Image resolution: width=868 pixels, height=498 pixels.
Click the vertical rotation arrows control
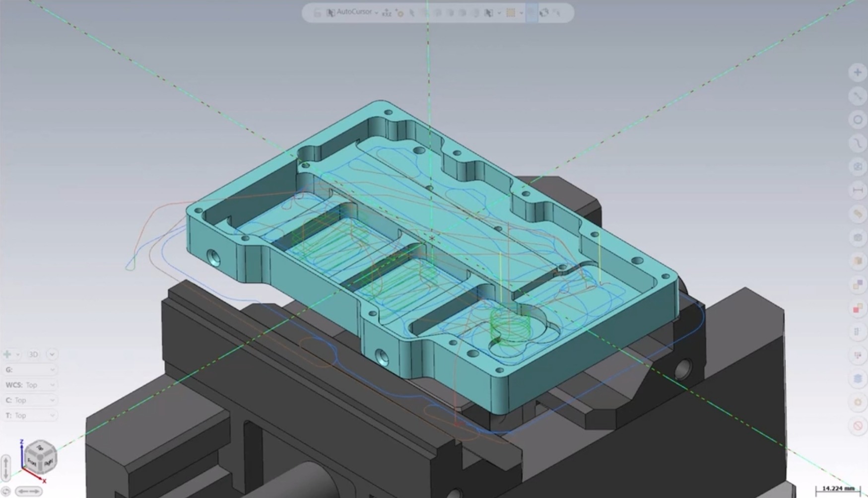click(6, 467)
